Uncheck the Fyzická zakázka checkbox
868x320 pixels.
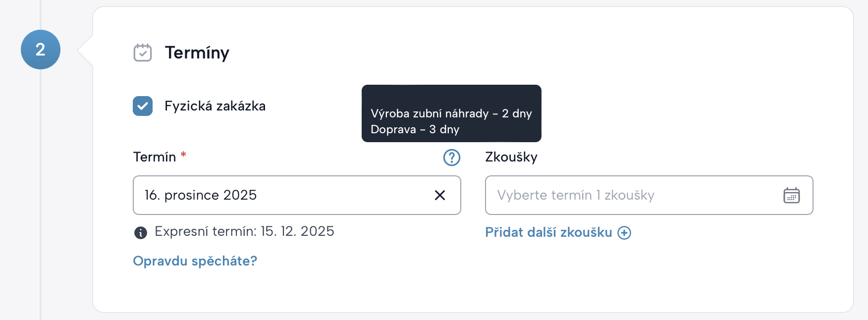click(143, 106)
